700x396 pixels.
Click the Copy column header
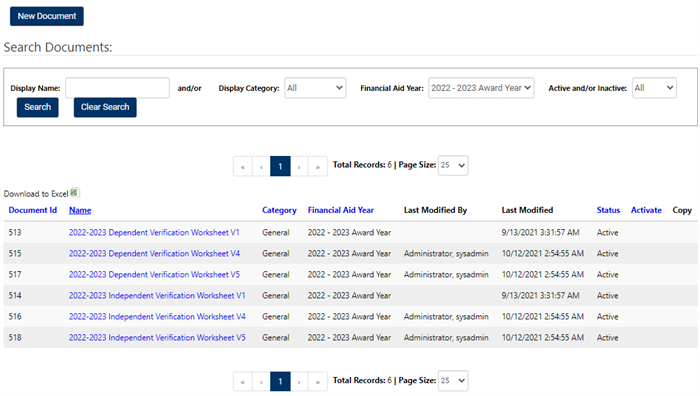coord(682,210)
